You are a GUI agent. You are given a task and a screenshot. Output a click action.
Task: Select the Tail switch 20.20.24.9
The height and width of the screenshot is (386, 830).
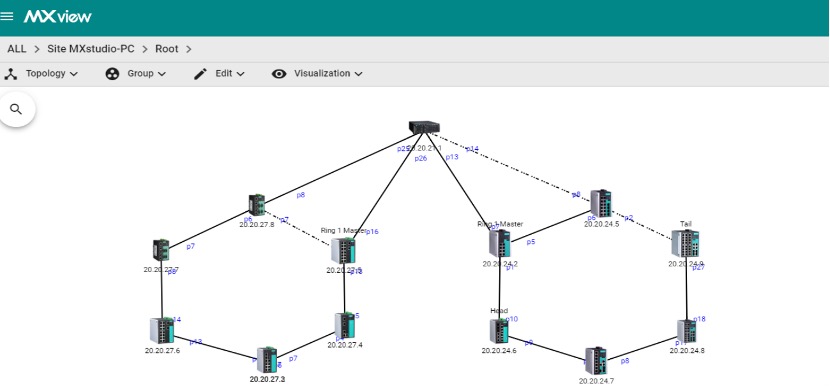click(x=685, y=244)
